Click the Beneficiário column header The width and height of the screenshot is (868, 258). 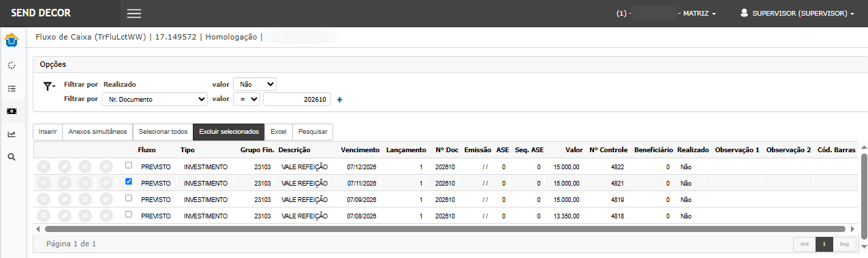(653, 149)
